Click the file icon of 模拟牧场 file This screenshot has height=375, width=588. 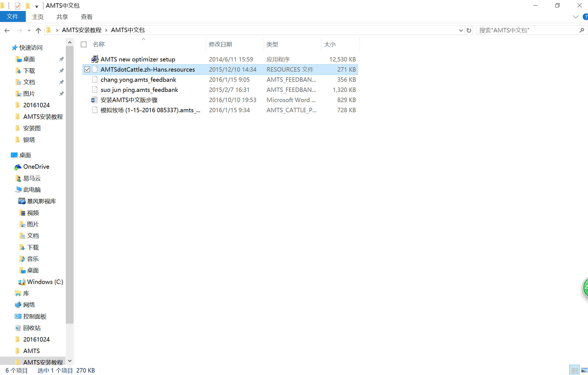click(95, 110)
